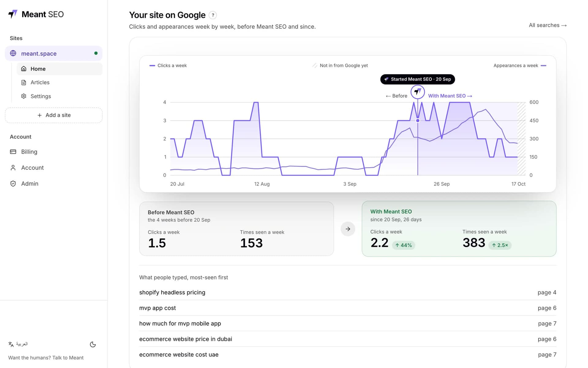Click page 6 for mvp app cost
Viewport: 588px width, 368px height.
[547, 308]
